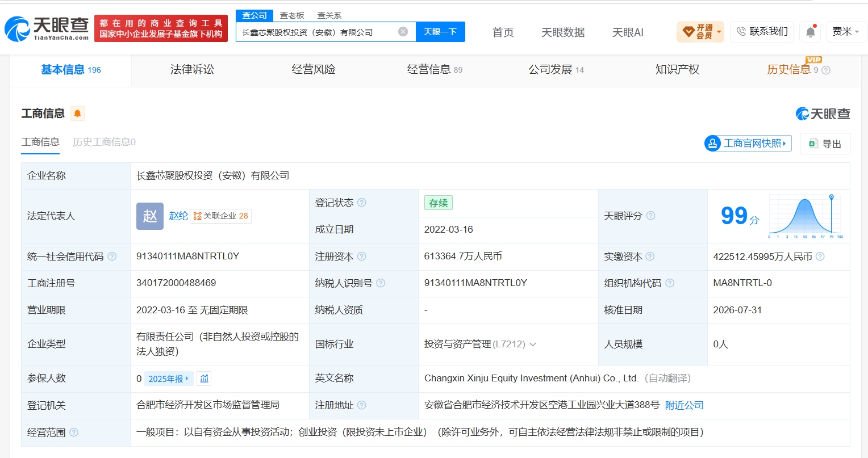Click the help icon next to 组织机构代码
The height and width of the screenshot is (458, 868).
pos(670,283)
